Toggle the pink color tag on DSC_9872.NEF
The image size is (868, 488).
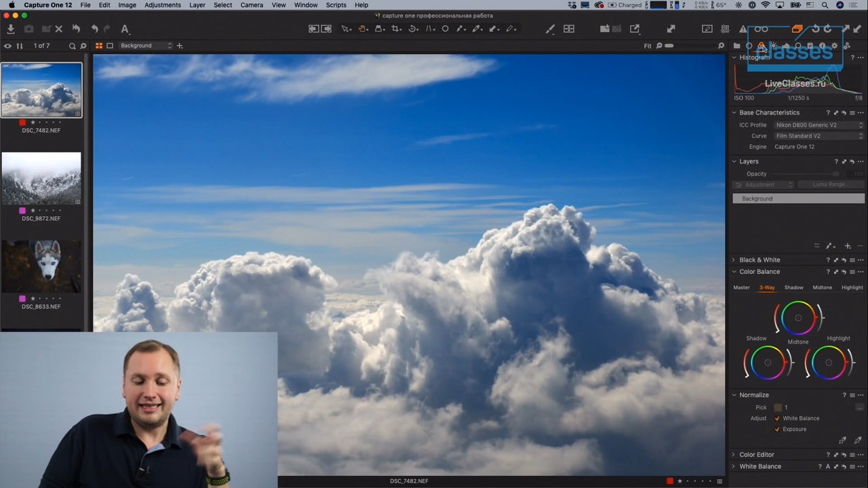[22, 210]
